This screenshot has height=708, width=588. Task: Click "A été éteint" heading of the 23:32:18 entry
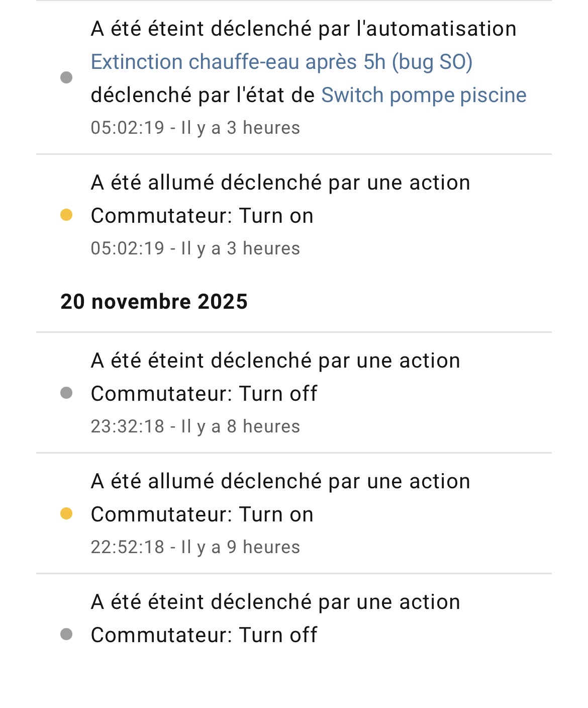click(x=275, y=361)
